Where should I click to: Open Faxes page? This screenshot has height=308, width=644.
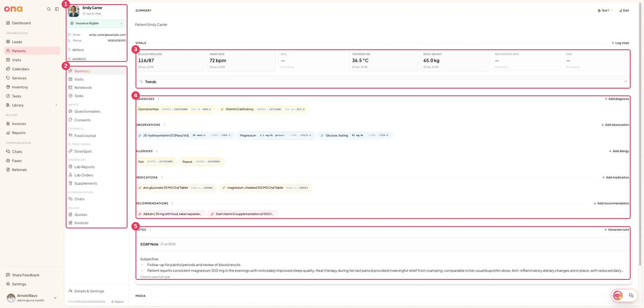(x=32, y=160)
